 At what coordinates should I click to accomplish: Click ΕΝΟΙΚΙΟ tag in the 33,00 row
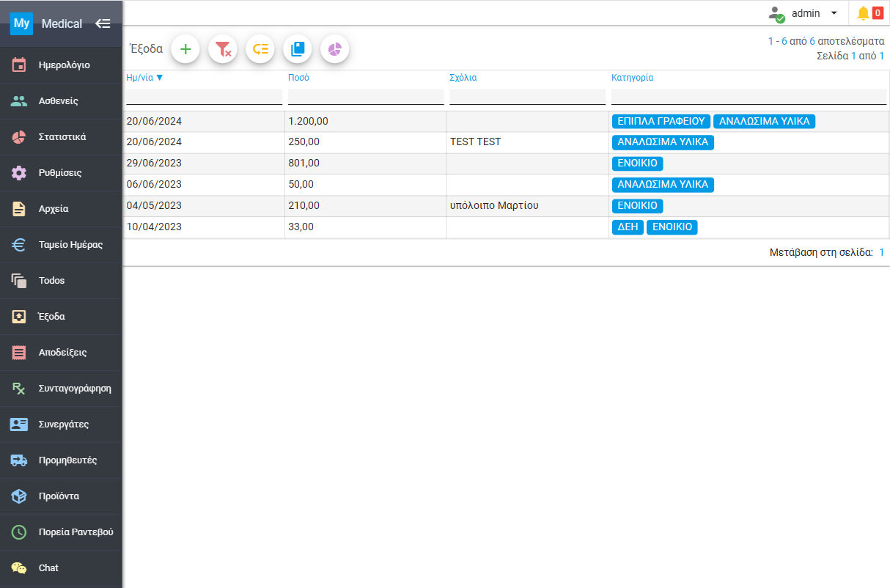[672, 227]
